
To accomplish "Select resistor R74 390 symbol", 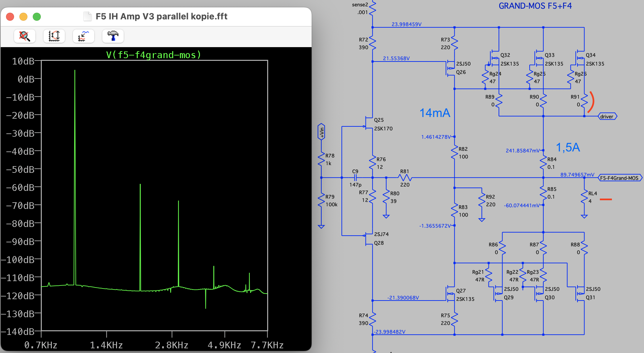I will (372, 319).
